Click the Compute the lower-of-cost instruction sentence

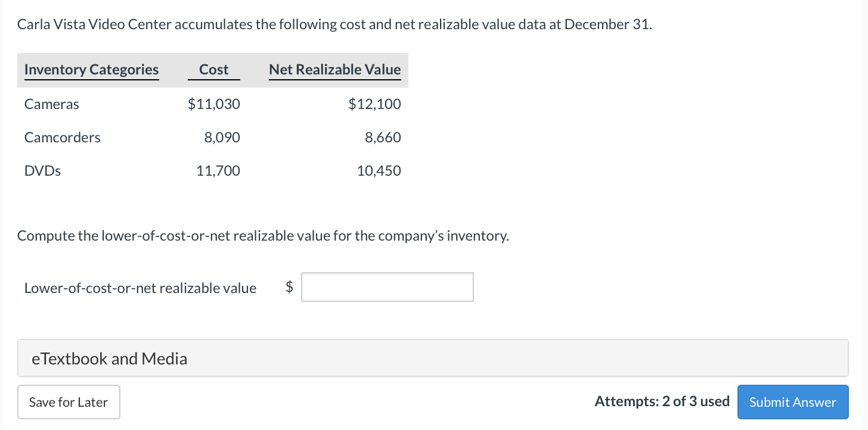(x=263, y=236)
